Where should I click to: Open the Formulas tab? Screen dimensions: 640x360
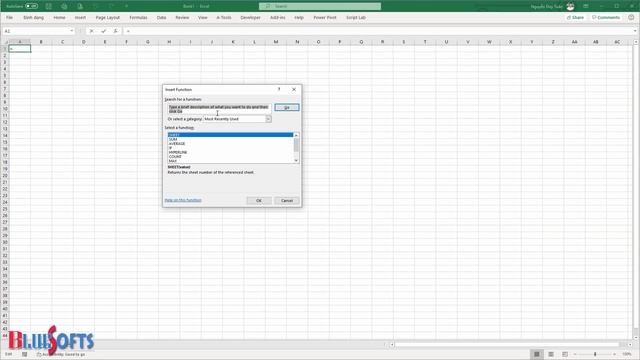(138, 18)
